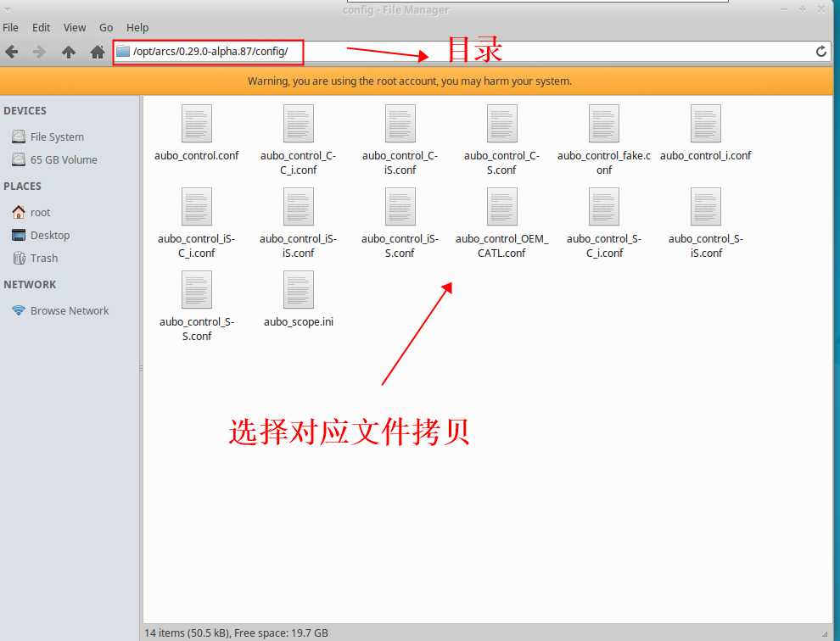The width and height of the screenshot is (840, 641).
Task: Open the Go menu
Action: coord(106,27)
